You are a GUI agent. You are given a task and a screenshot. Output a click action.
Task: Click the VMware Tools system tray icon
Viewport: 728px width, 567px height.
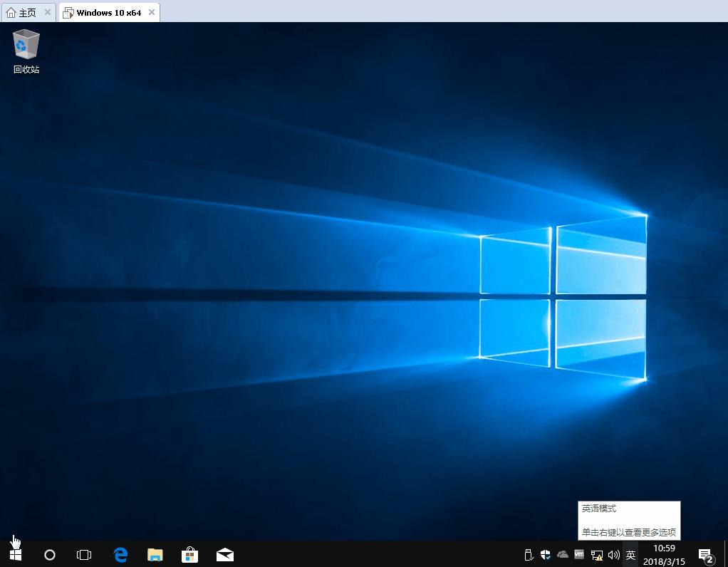(579, 554)
